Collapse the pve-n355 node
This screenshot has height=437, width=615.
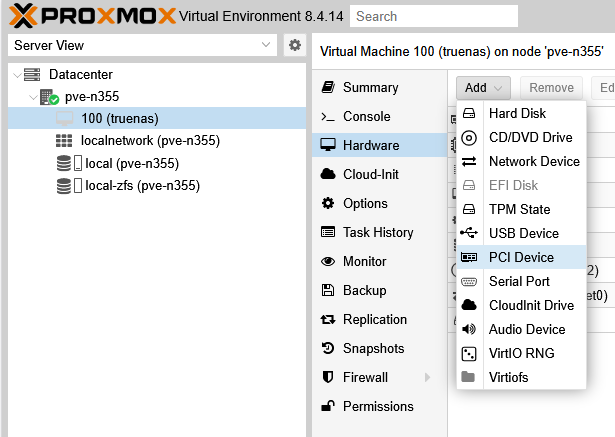(33, 97)
